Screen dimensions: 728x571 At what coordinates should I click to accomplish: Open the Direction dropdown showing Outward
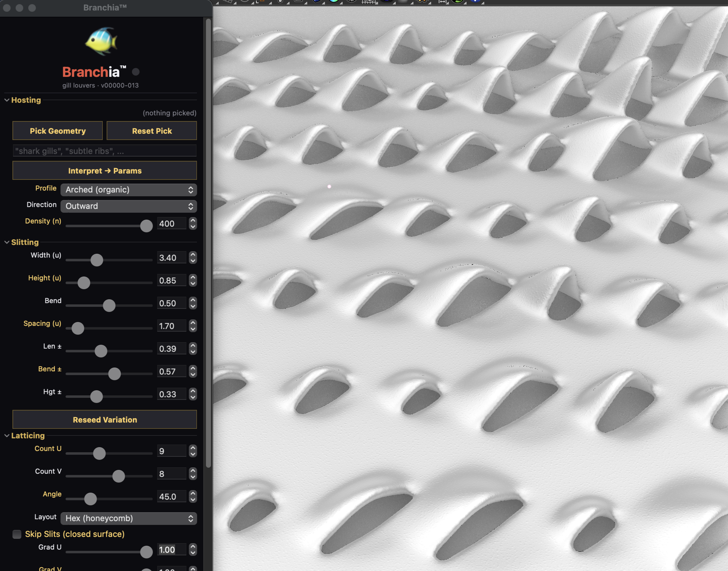tap(128, 206)
